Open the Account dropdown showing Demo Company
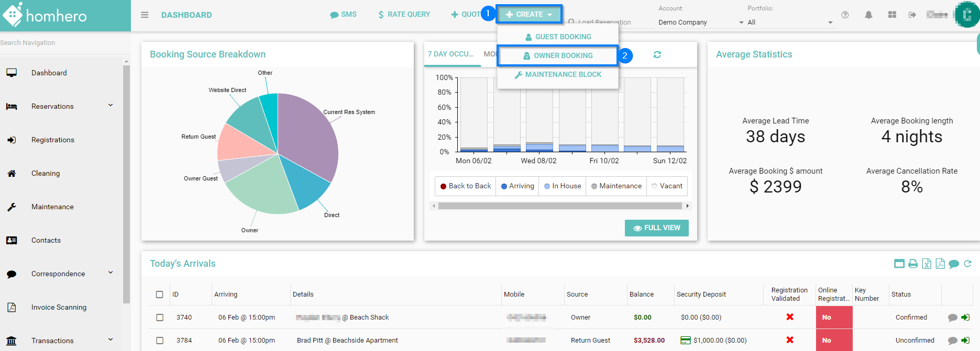Image resolution: width=980 pixels, height=351 pixels. [x=700, y=22]
